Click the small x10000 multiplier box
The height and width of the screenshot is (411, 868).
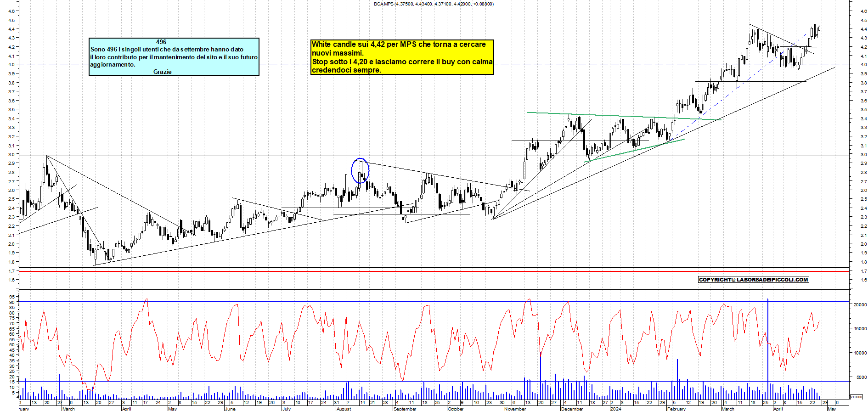pos(857,397)
